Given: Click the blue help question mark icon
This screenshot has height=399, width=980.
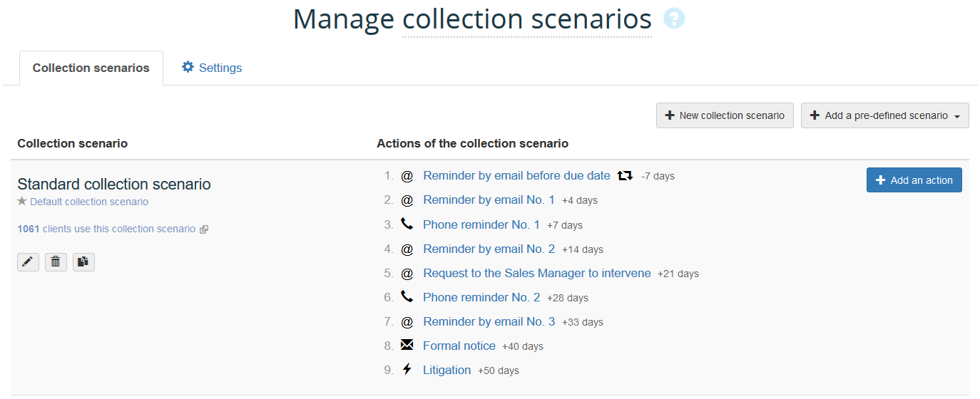Looking at the screenshot, I should [674, 19].
